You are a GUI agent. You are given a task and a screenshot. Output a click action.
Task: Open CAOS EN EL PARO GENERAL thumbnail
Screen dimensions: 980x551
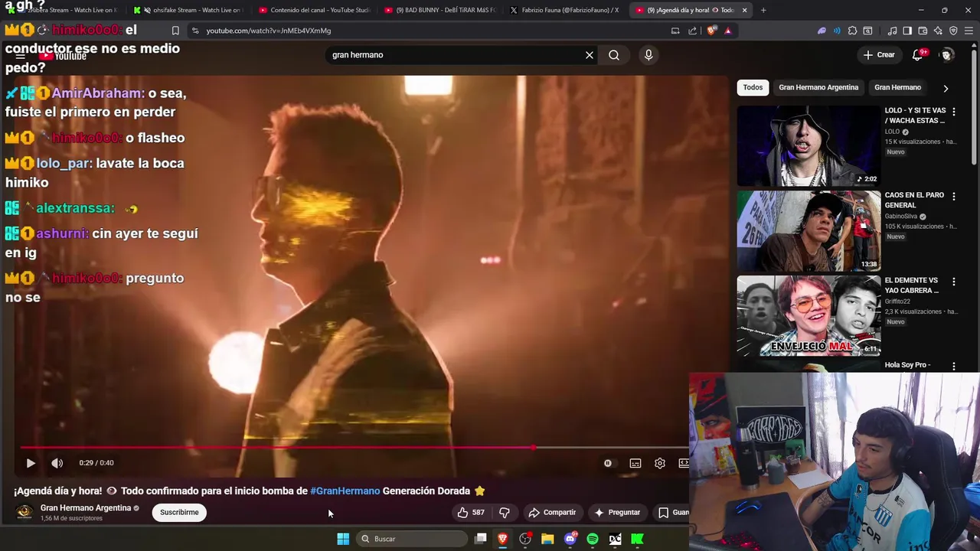(808, 230)
